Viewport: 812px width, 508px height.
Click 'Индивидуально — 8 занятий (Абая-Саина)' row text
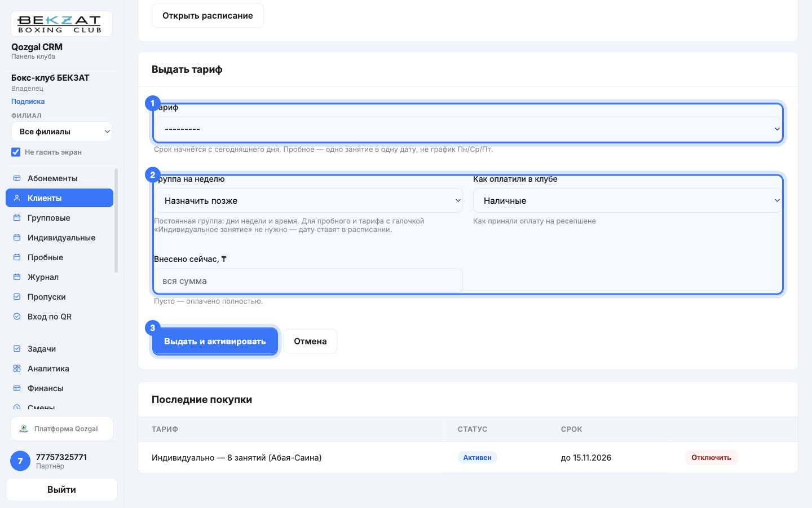(x=237, y=458)
